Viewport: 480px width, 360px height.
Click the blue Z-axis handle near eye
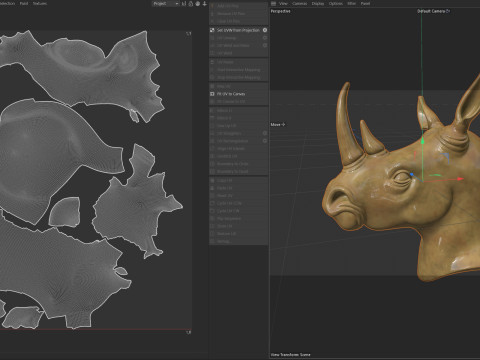coord(412,174)
